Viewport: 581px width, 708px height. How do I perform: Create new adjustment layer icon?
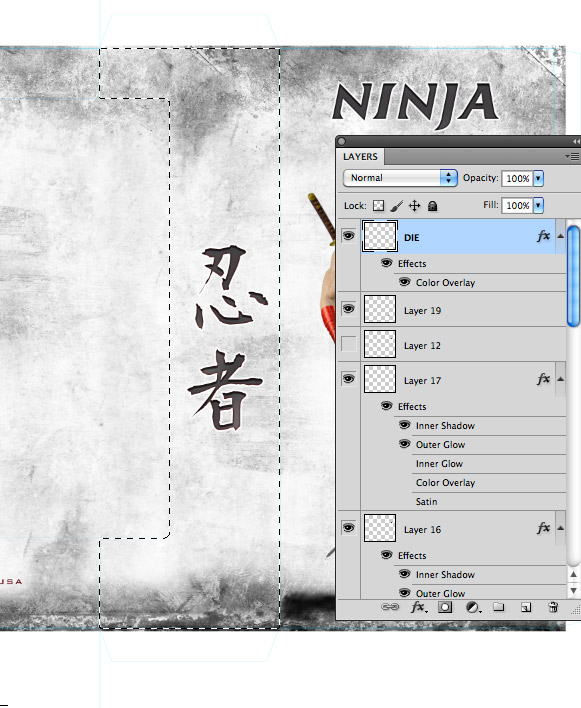(x=473, y=607)
